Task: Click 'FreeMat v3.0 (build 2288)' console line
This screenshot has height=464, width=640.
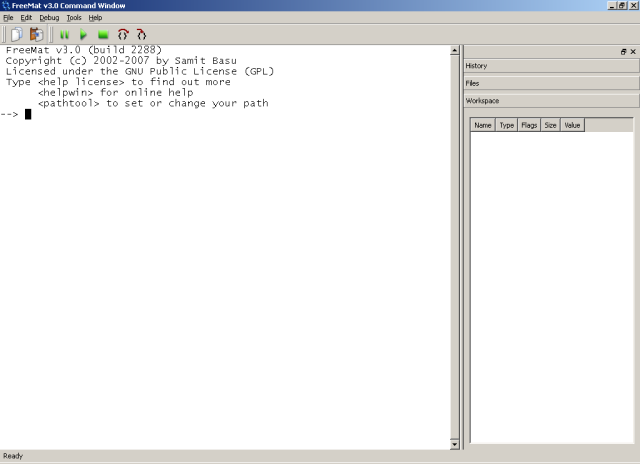Action: pos(84,50)
